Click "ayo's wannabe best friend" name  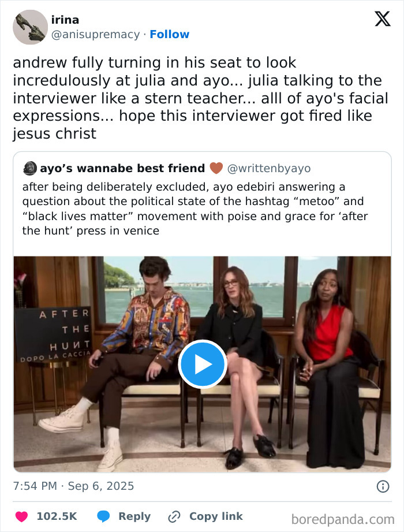pos(122,168)
